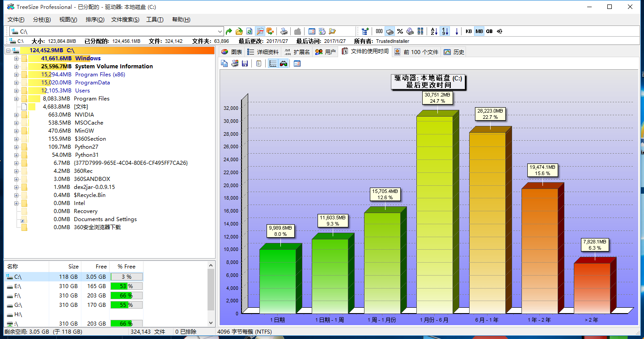The image size is (644, 339).
Task: Expand the ProgramData folder node
Action: (x=17, y=83)
